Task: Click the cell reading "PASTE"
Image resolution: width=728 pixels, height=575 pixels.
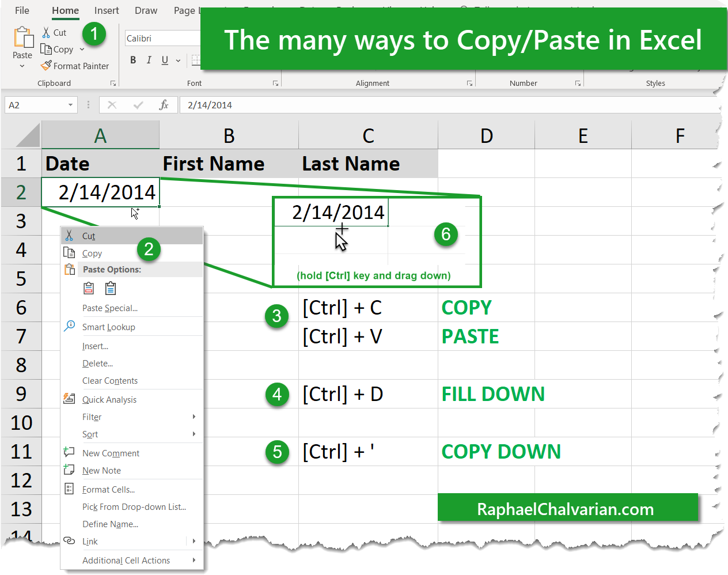Action: pyautogui.click(x=486, y=336)
